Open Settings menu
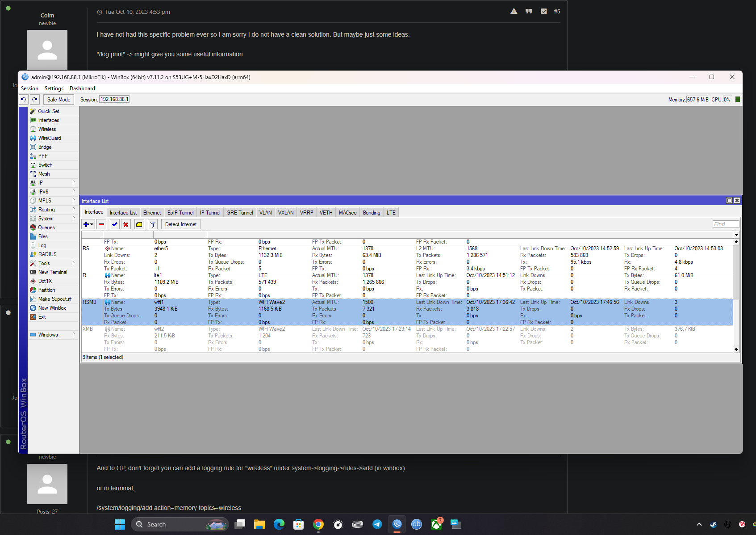This screenshot has width=756, height=535. coord(54,88)
